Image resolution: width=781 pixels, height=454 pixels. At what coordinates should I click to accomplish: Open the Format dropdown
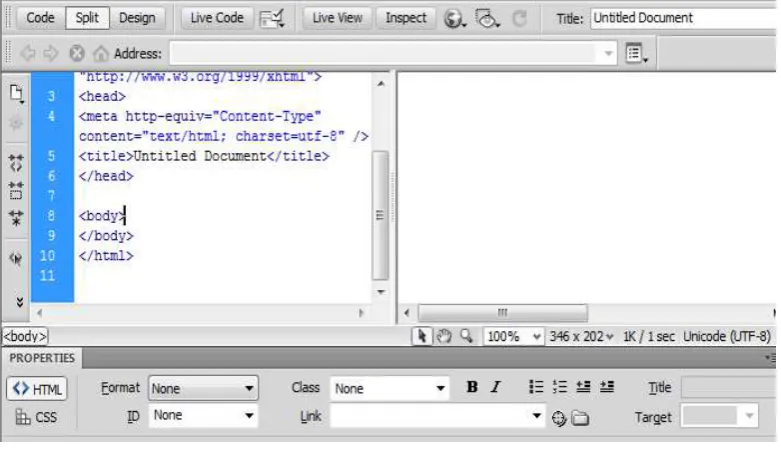[203, 388]
